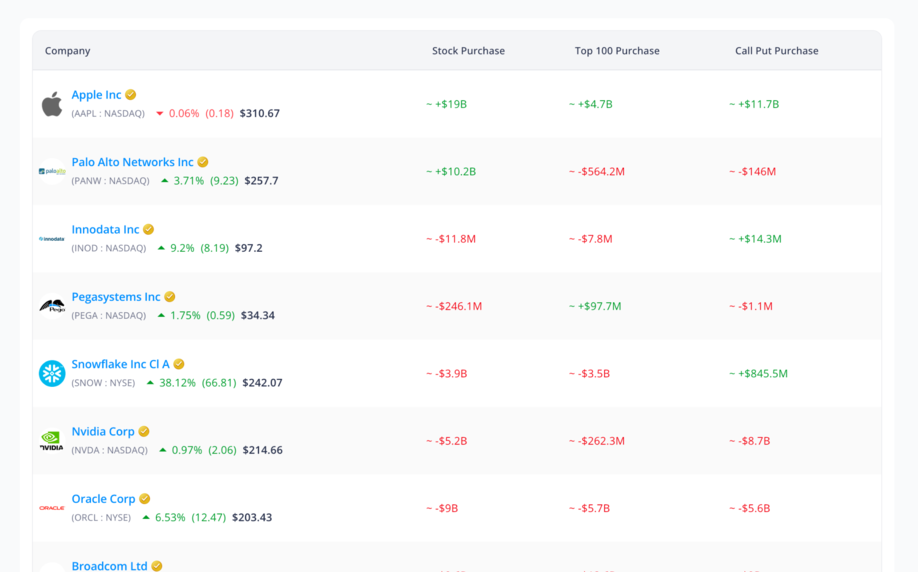Click the $242.07 Snowflake price
The height and width of the screenshot is (572, 918).
(262, 383)
